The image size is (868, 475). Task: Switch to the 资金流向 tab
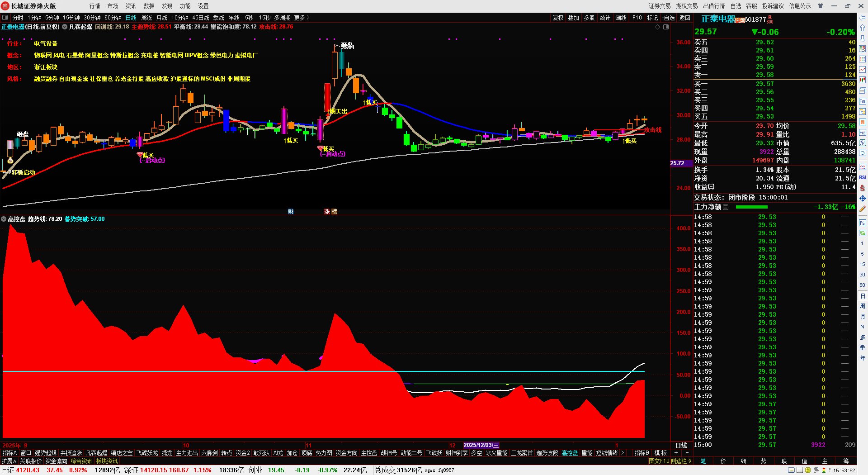coord(56,461)
